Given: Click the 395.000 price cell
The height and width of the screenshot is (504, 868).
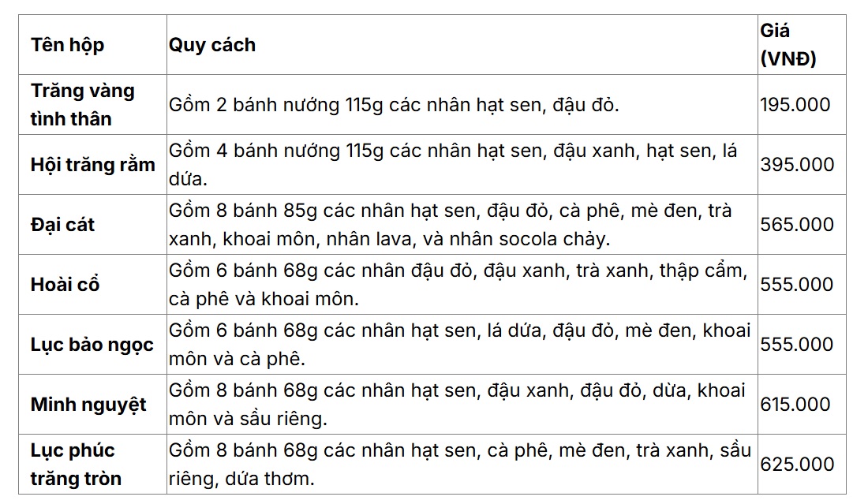Looking at the screenshot, I should click(x=797, y=165).
